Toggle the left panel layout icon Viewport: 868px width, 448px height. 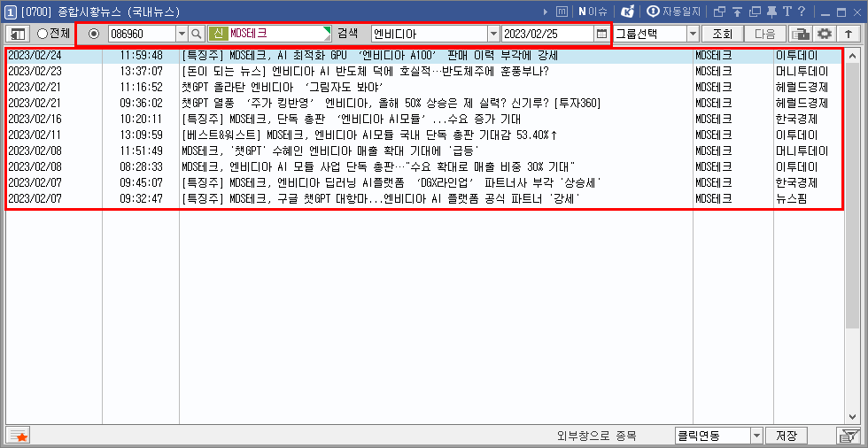click(x=18, y=34)
